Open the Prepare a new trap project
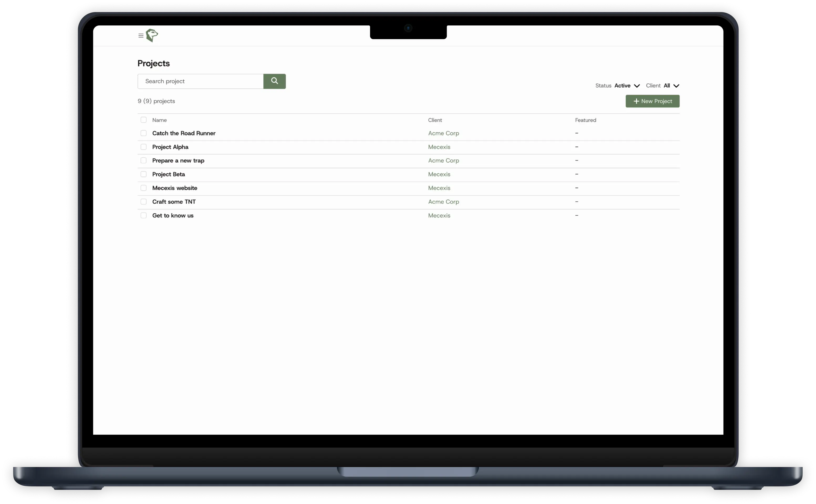 (178, 161)
